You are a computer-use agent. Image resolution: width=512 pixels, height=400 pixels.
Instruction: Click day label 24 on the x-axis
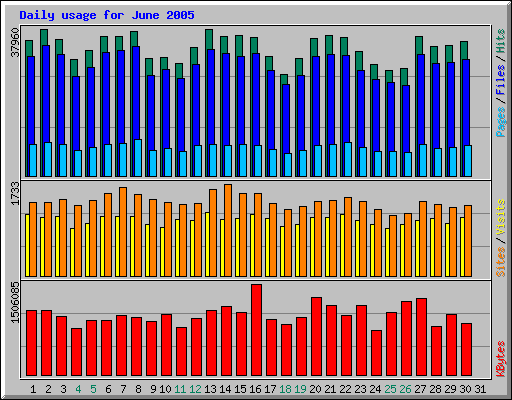coord(375,389)
